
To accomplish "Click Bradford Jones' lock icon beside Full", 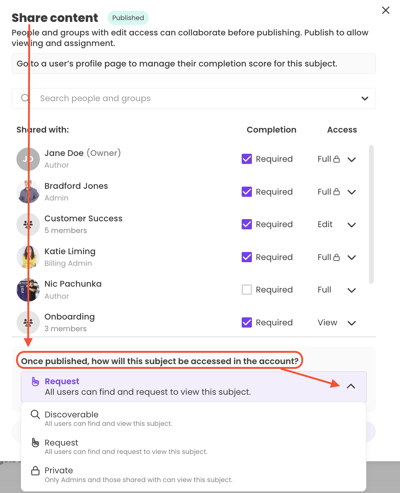I will pyautogui.click(x=337, y=192).
